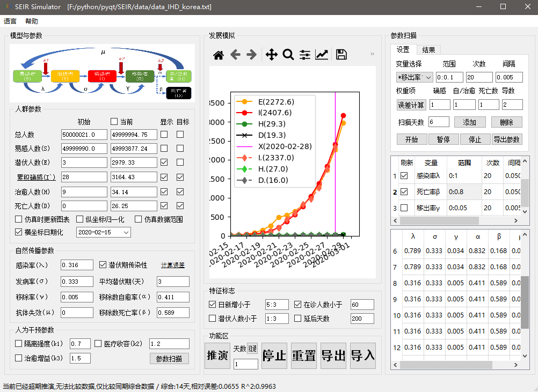The width and height of the screenshot is (538, 392).
Task: Select the Zoom magnifier tool
Action: click(x=288, y=55)
